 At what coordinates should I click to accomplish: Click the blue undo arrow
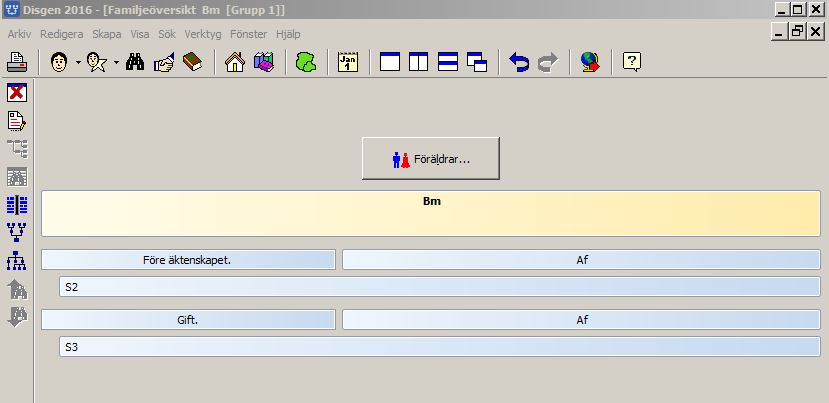point(519,63)
